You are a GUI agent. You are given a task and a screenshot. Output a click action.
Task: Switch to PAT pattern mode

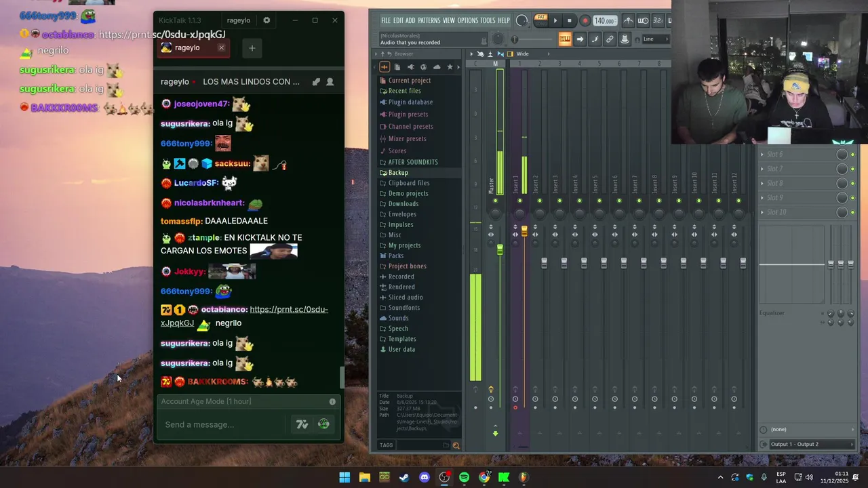pos(540,18)
